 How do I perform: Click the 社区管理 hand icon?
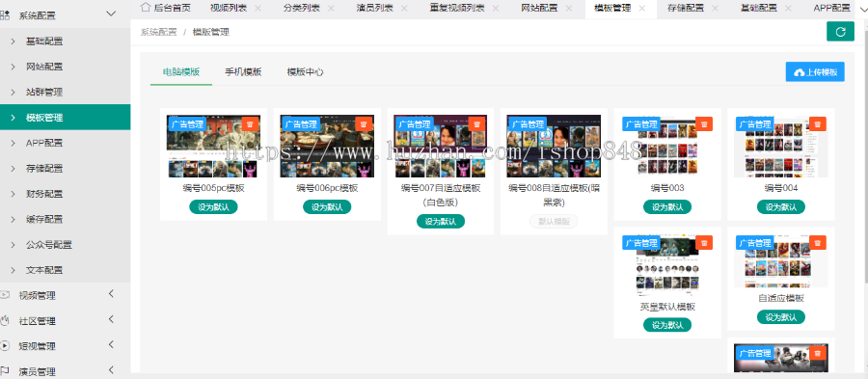coord(5,320)
